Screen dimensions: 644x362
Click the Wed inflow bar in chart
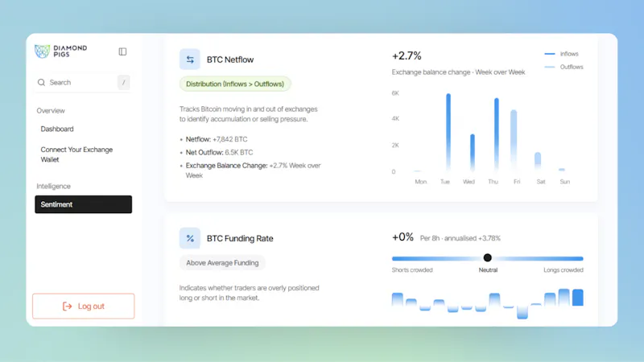click(x=473, y=152)
